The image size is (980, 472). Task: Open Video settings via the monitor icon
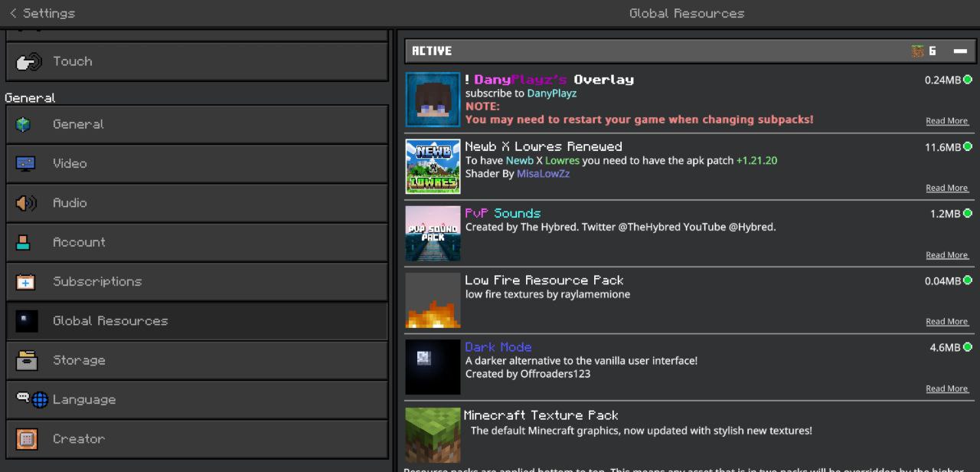coord(25,164)
